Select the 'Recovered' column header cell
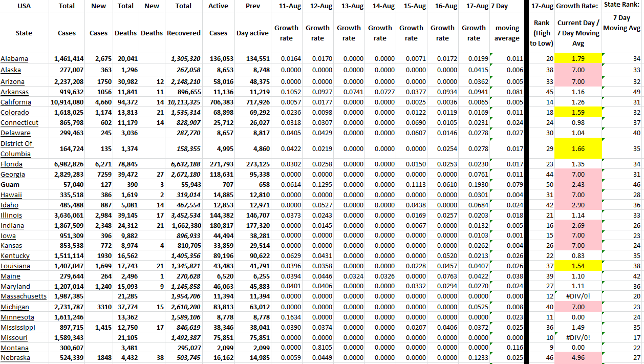Screen dimensions: 644x364 (183, 33)
